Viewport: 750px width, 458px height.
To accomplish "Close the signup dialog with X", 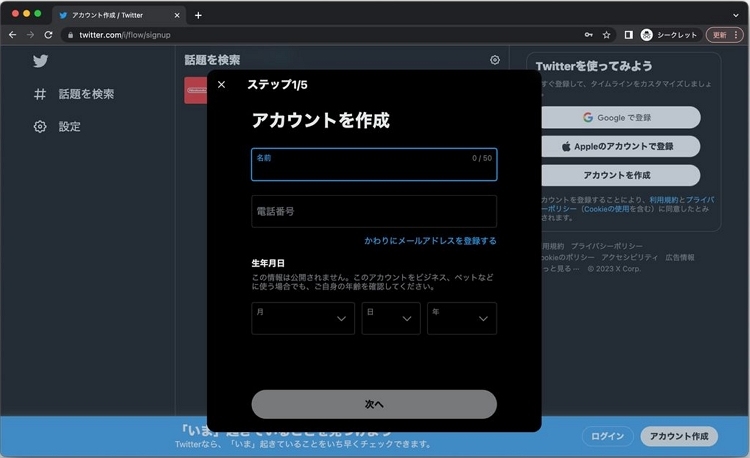I will [x=221, y=85].
